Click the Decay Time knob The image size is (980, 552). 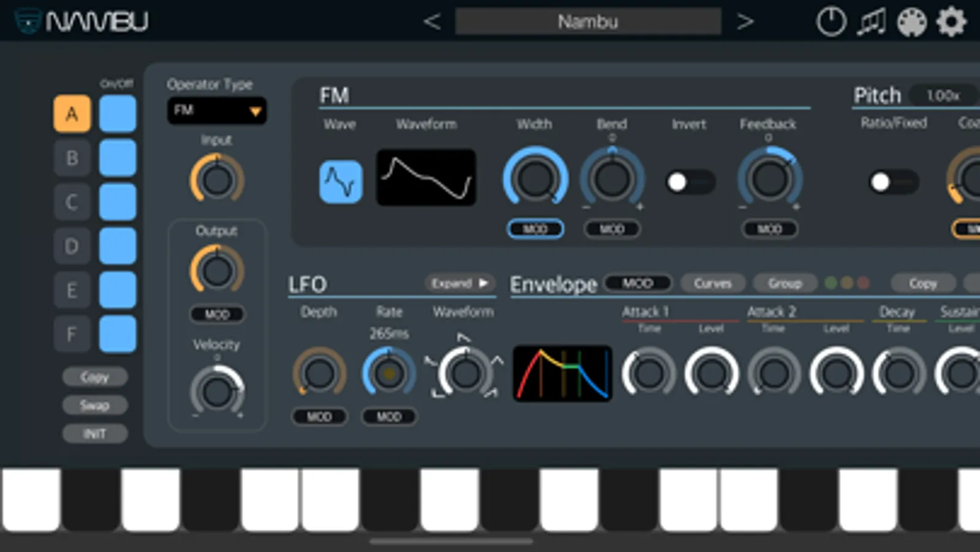click(898, 373)
